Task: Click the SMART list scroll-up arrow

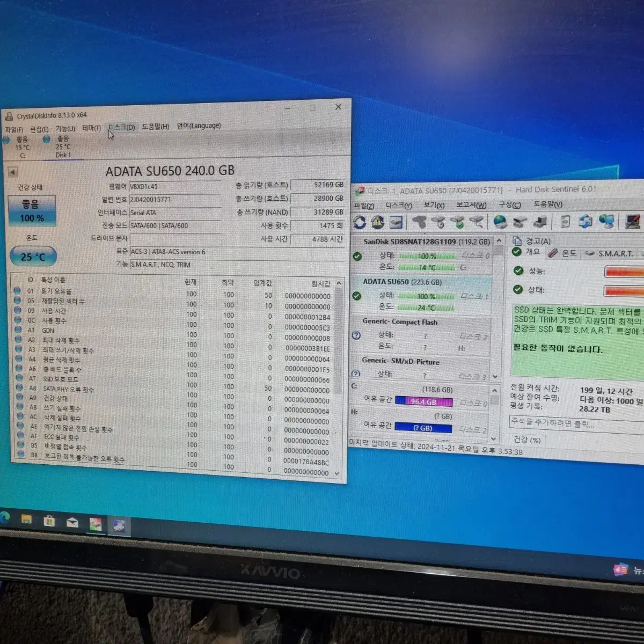Action: point(339,283)
